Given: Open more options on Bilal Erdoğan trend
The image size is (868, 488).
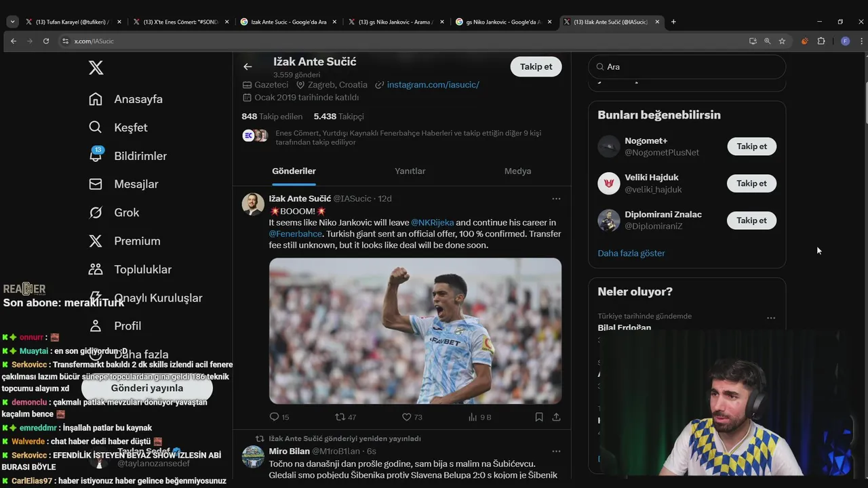Looking at the screenshot, I should tap(771, 318).
